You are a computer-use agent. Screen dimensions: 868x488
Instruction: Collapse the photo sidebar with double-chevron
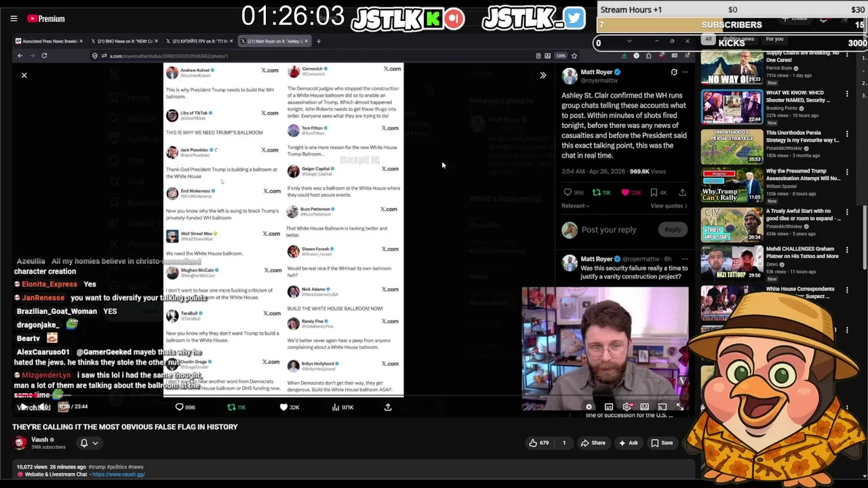tap(542, 75)
